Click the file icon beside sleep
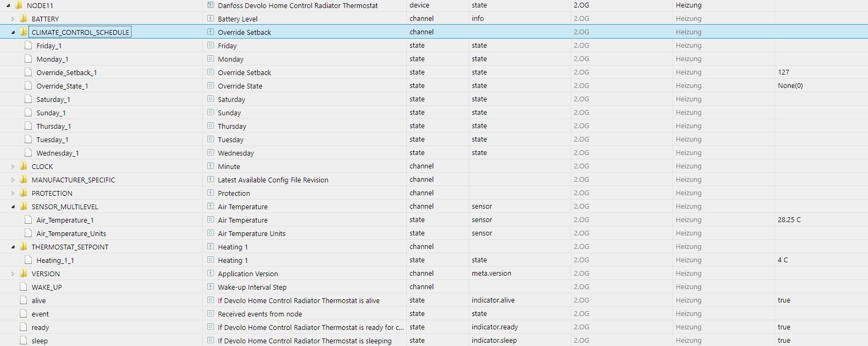Image resolution: width=868 pixels, height=346 pixels. click(24, 341)
